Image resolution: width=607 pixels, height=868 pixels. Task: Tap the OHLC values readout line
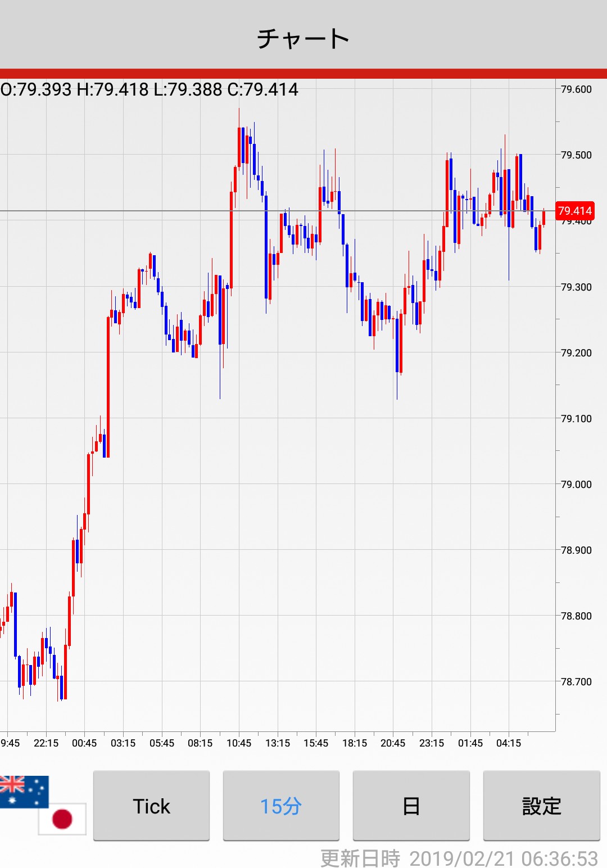point(150,89)
